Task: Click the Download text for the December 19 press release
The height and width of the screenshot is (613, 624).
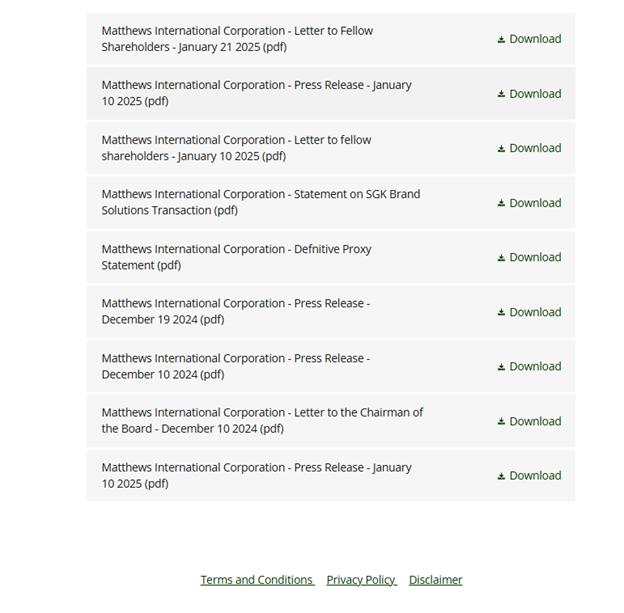Action: click(x=535, y=312)
